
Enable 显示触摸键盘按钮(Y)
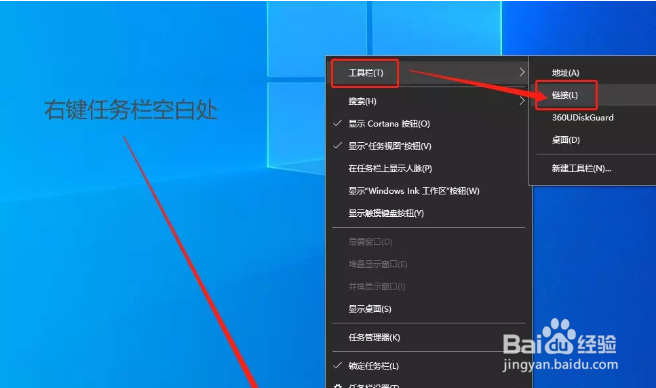[x=428, y=213]
